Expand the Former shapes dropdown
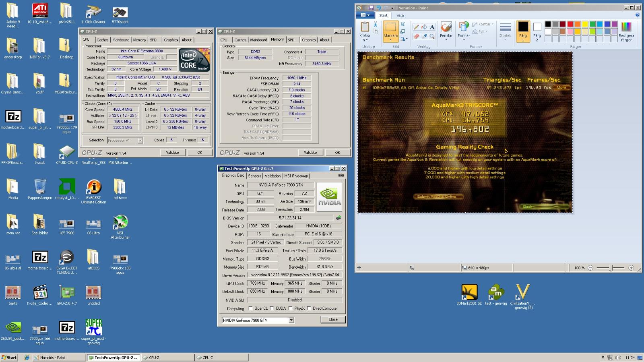Screen dimensions: 644x362 pos(464,39)
